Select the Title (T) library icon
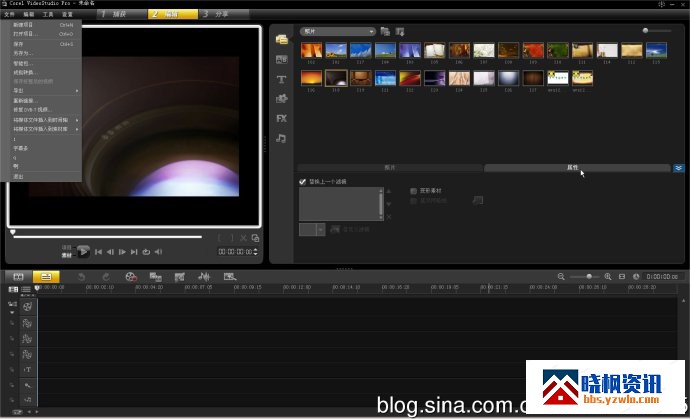This screenshot has height=419, width=690. point(282,79)
